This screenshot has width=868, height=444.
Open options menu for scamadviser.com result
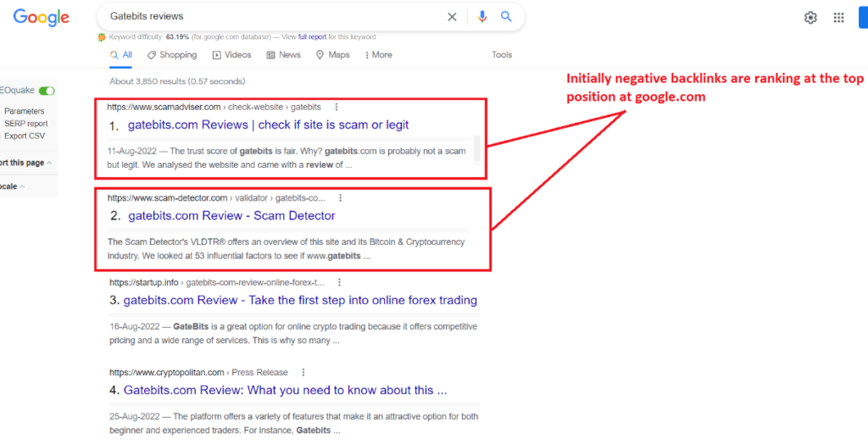[336, 107]
